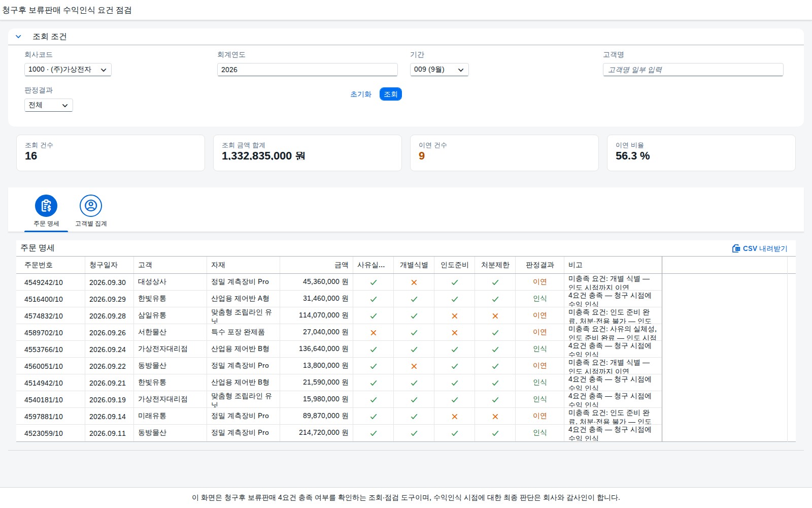Click 개별식별 X mark for order 4549242/10
812x508 pixels.
[414, 282]
